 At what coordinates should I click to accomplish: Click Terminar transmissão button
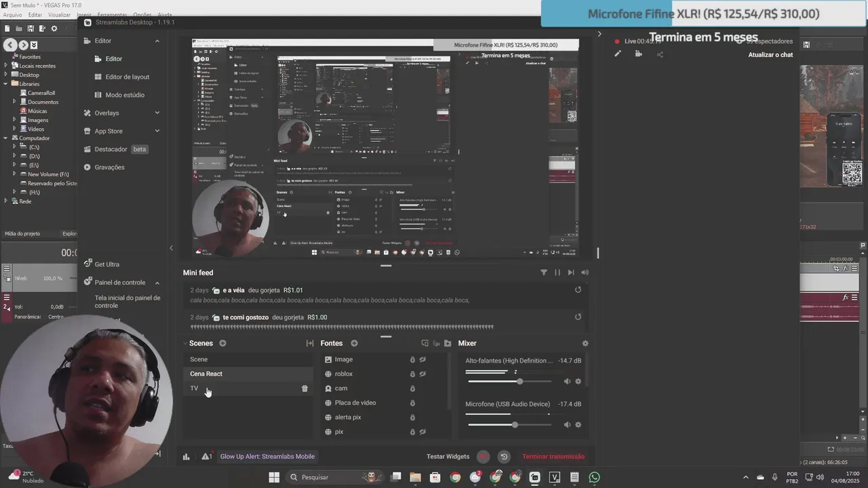point(553,457)
